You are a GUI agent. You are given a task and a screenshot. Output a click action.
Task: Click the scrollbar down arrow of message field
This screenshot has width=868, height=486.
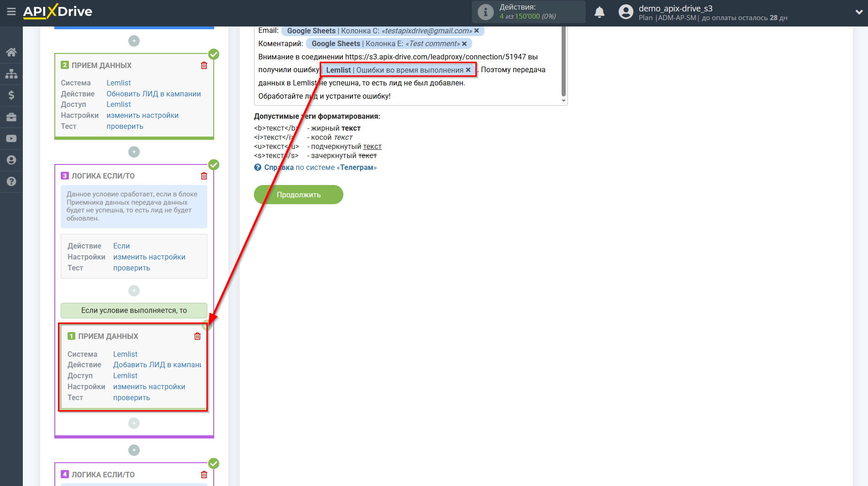point(563,101)
